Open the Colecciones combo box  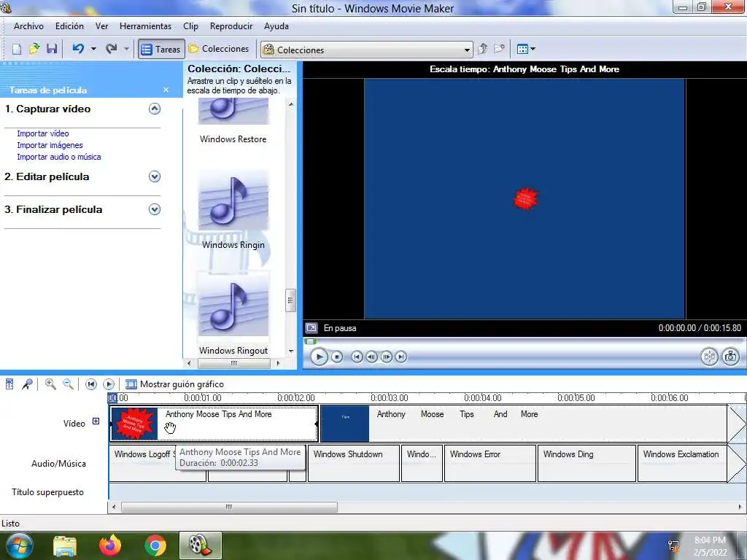click(367, 50)
